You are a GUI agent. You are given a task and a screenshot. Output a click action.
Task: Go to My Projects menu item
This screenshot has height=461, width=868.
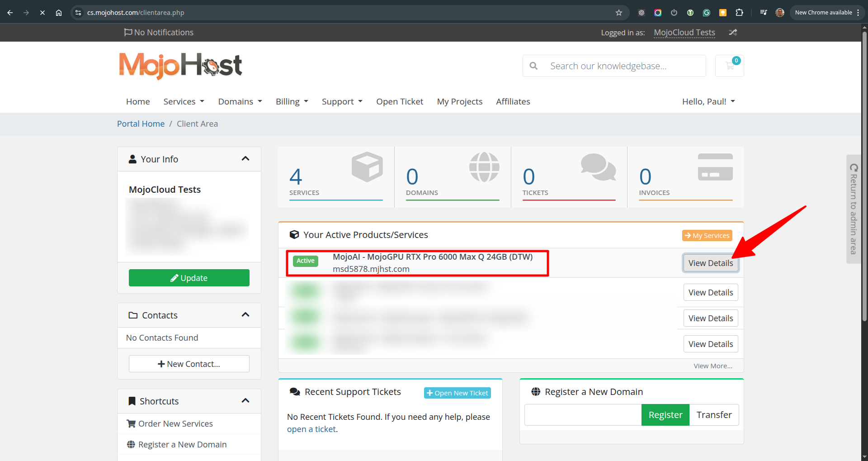459,102
